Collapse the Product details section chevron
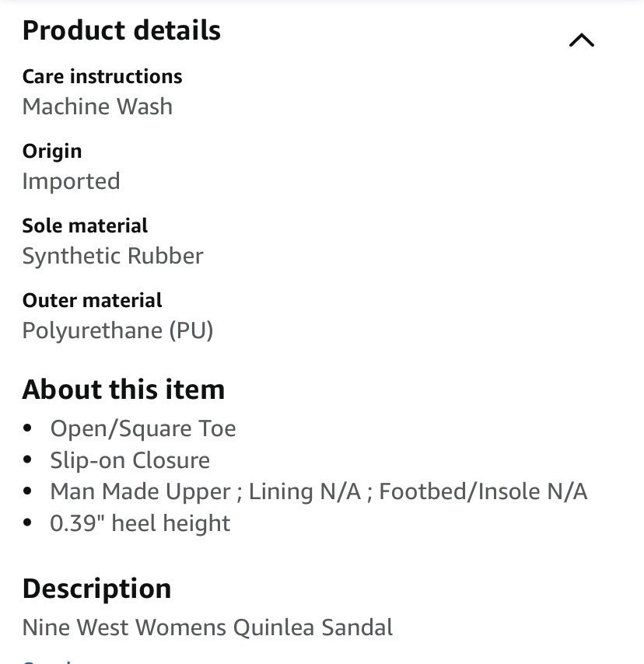 click(582, 40)
